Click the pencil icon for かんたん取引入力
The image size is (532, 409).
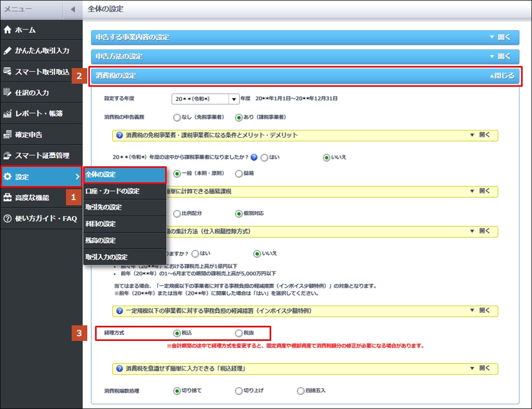click(7, 50)
